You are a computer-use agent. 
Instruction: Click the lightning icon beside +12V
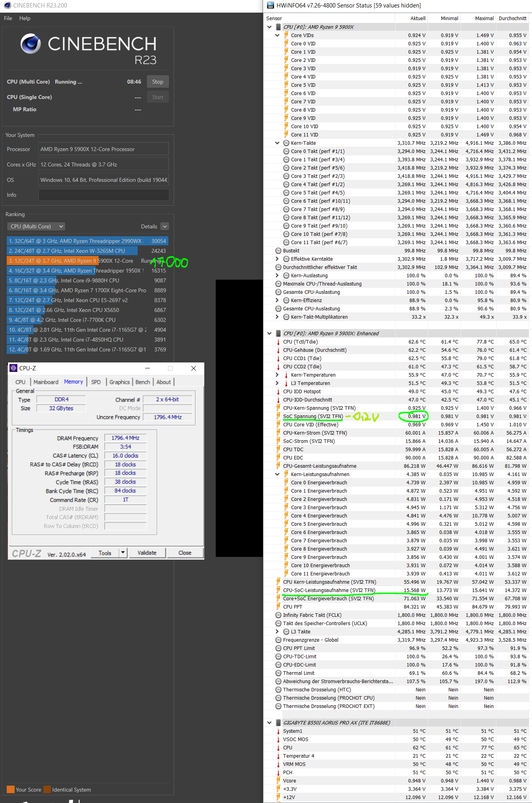(x=278, y=797)
